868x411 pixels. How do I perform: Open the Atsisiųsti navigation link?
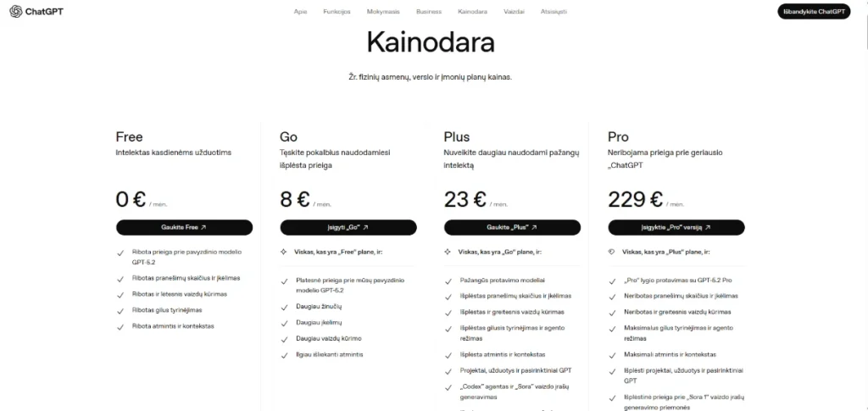[554, 12]
